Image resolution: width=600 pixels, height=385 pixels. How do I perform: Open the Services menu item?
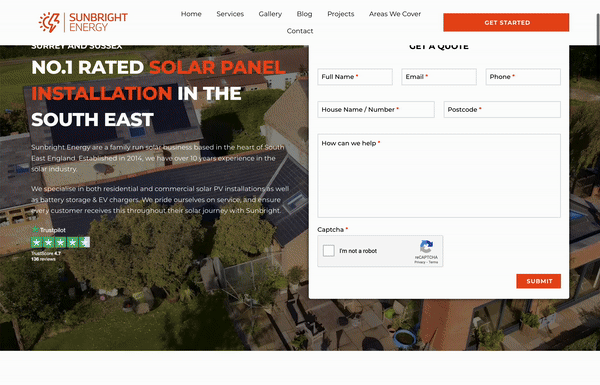(230, 14)
